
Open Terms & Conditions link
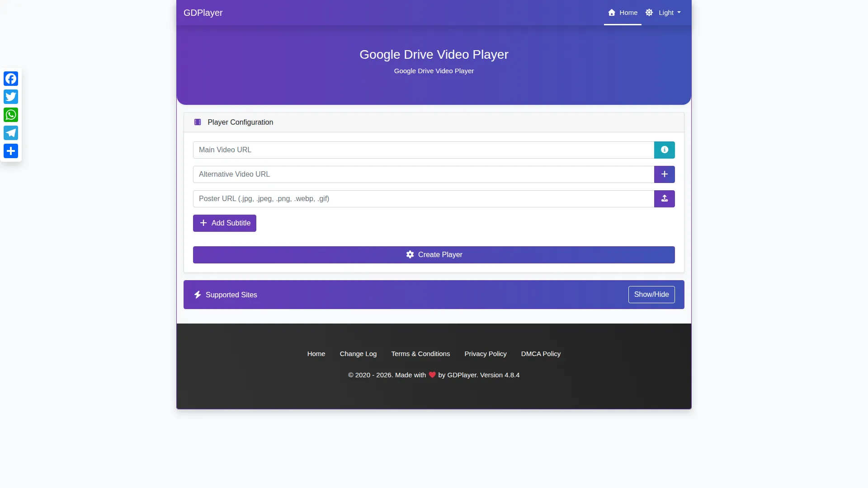pos(420,354)
